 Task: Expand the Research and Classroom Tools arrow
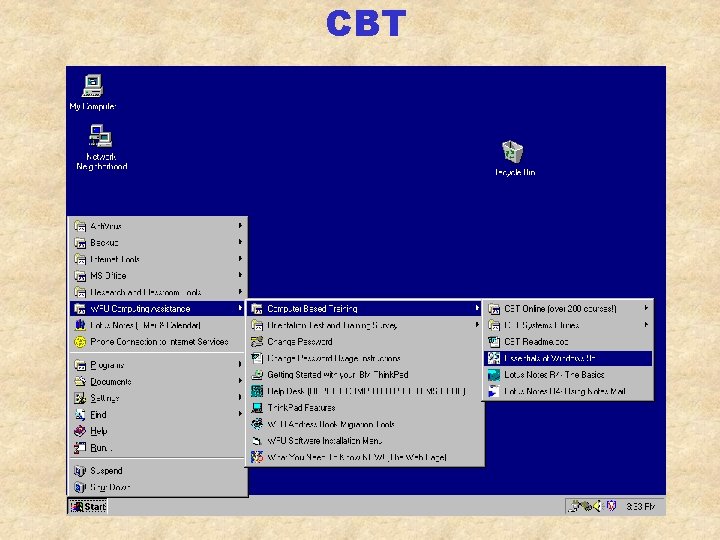point(240,292)
